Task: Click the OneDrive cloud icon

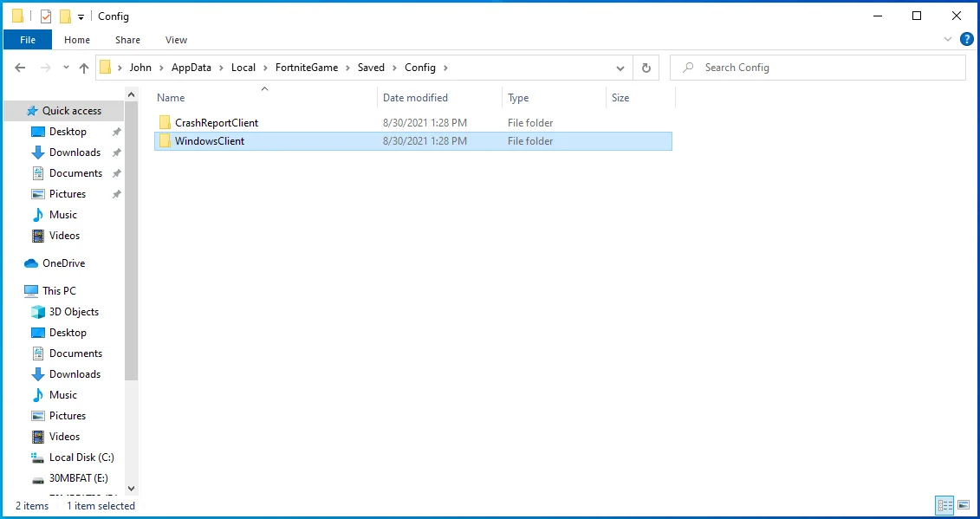Action: pyautogui.click(x=31, y=263)
